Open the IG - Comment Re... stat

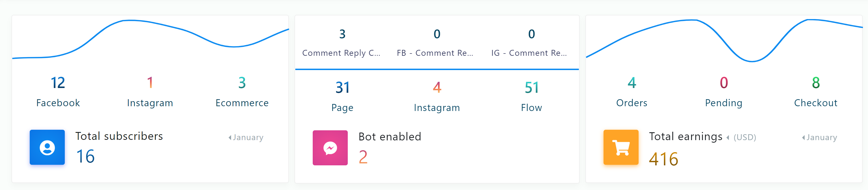pos(531,43)
